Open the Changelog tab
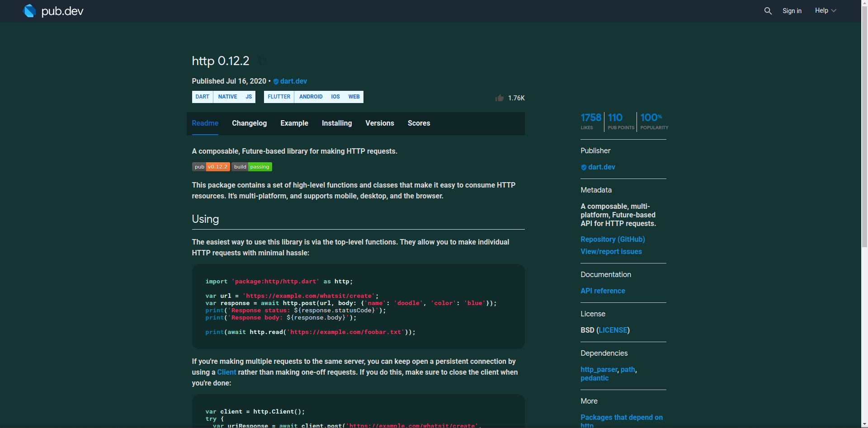 click(x=250, y=123)
